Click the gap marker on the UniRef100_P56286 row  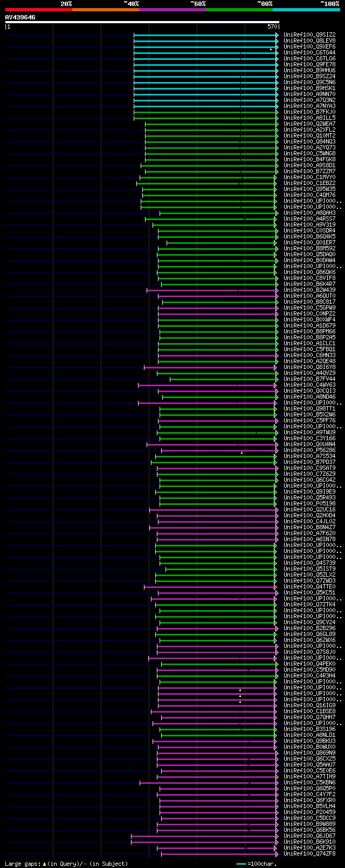tap(241, 453)
